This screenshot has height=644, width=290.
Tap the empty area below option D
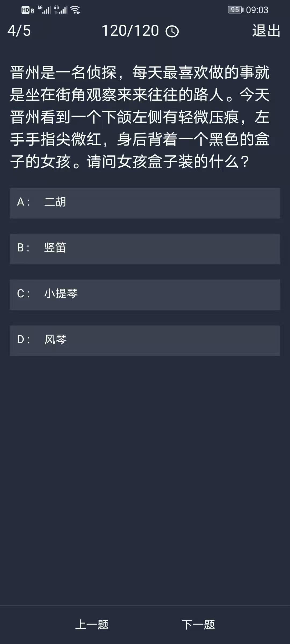[145, 470]
